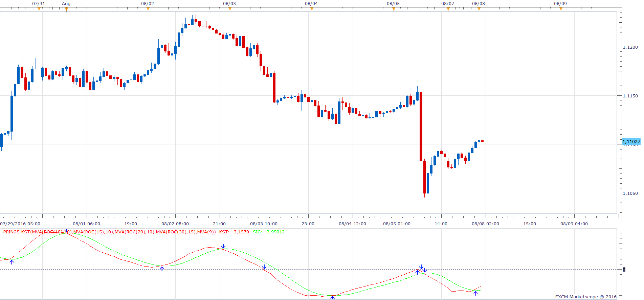Click the 23:00 time axis label

coord(308,224)
